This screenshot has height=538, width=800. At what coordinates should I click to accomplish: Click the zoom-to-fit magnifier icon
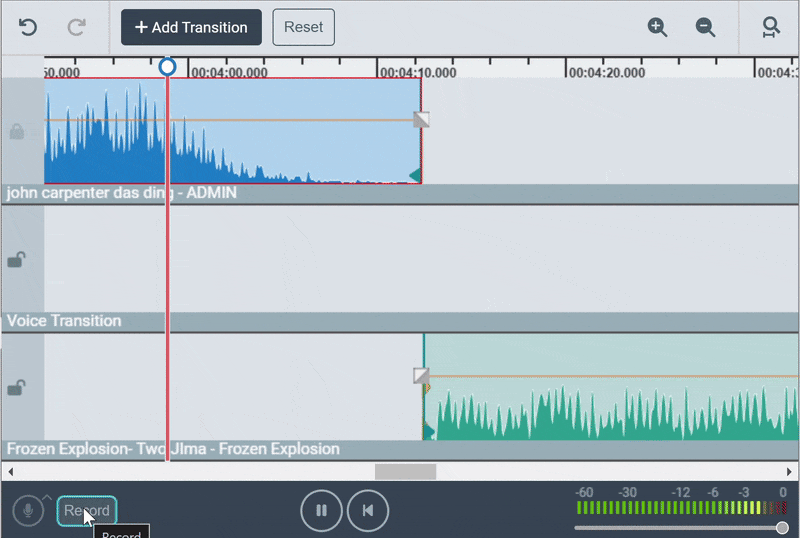[x=770, y=27]
